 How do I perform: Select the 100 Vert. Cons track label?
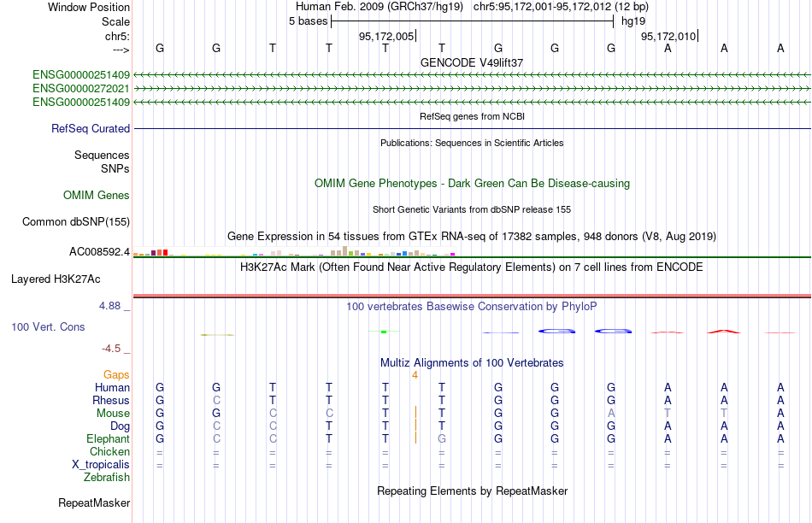[x=48, y=326]
